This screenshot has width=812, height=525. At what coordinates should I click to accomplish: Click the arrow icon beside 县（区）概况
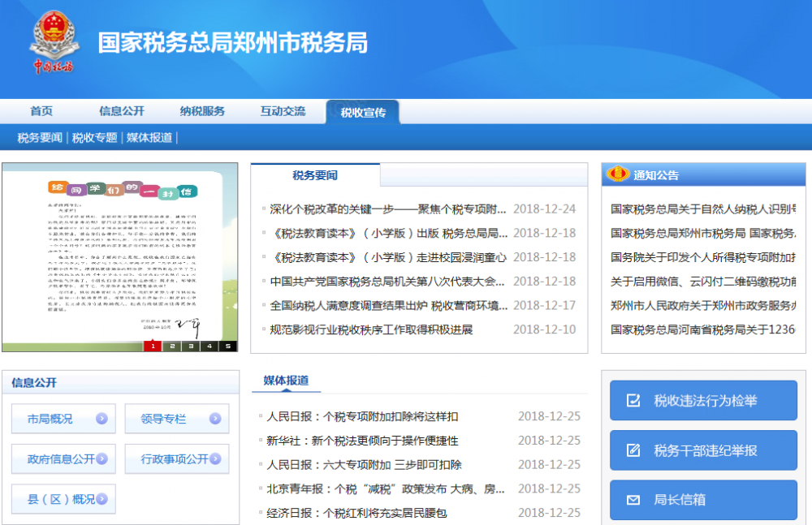point(101,499)
